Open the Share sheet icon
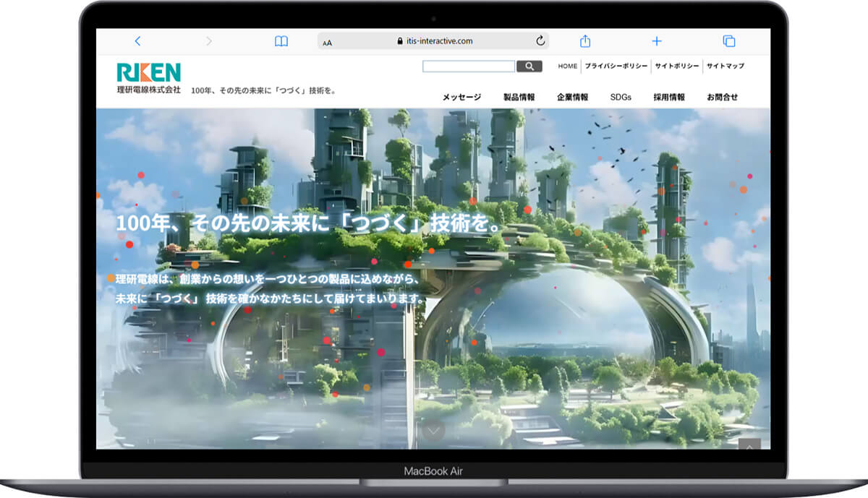This screenshot has height=498, width=868. click(585, 41)
